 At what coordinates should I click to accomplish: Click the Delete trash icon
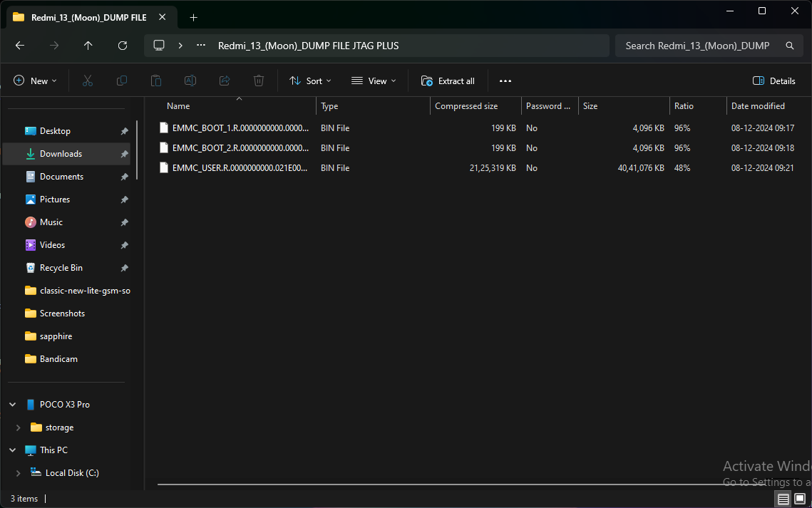pos(259,81)
